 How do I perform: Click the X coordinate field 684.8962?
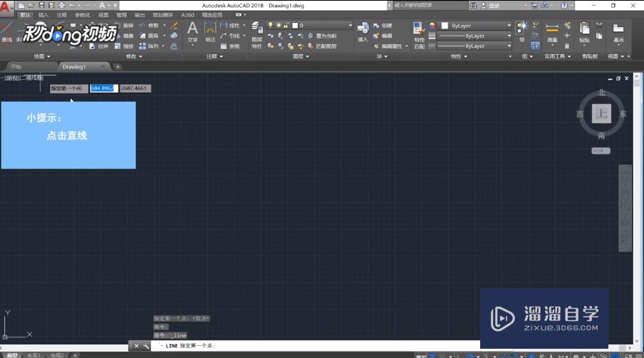[x=104, y=88]
